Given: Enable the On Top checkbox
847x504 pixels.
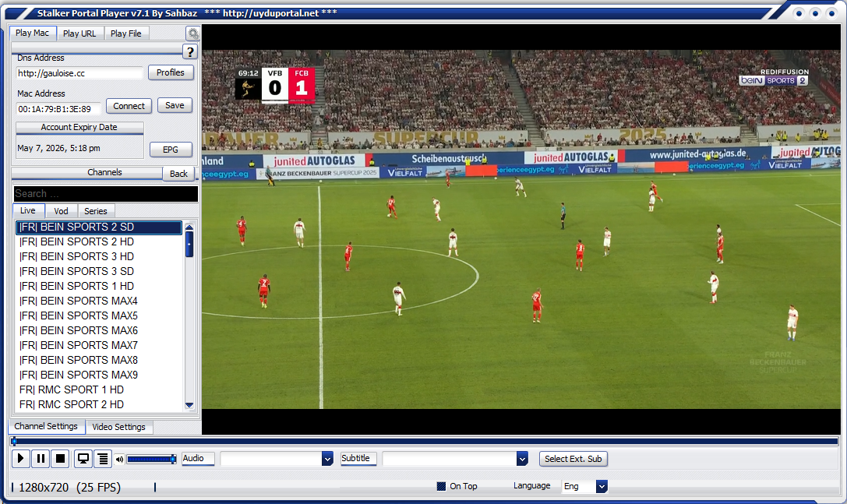Looking at the screenshot, I should pyautogui.click(x=441, y=486).
